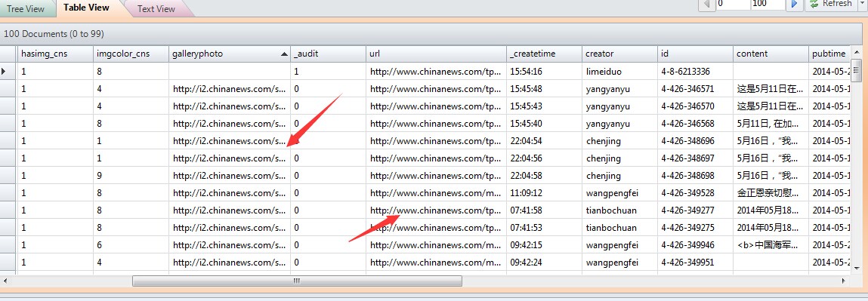
Task: Click the creator column header
Action: 620,54
